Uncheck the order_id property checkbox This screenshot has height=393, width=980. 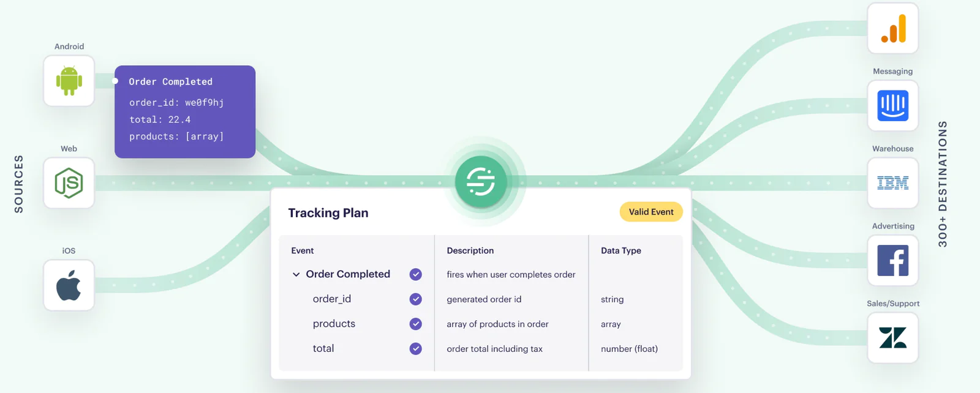tap(416, 299)
